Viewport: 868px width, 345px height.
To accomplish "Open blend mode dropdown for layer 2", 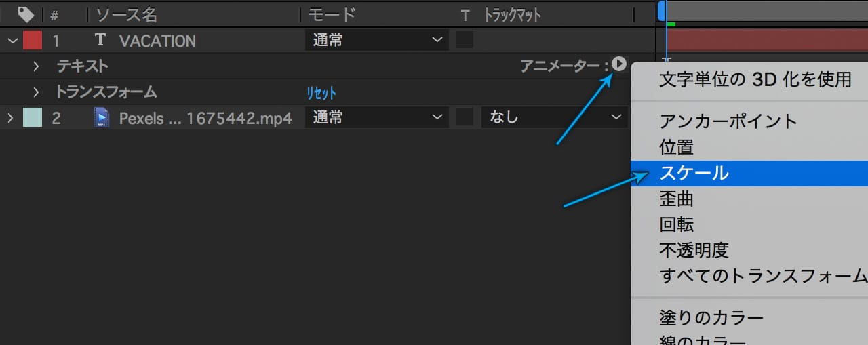I will (x=376, y=118).
